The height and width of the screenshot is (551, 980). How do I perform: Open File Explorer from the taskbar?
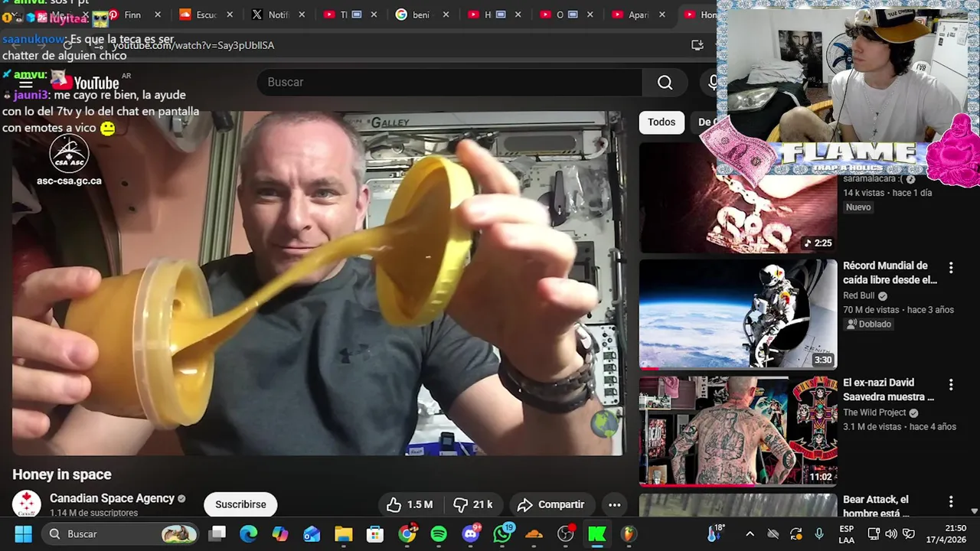click(x=343, y=534)
